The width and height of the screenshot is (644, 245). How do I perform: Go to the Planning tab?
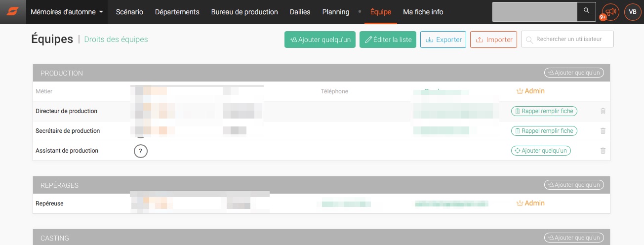click(335, 12)
